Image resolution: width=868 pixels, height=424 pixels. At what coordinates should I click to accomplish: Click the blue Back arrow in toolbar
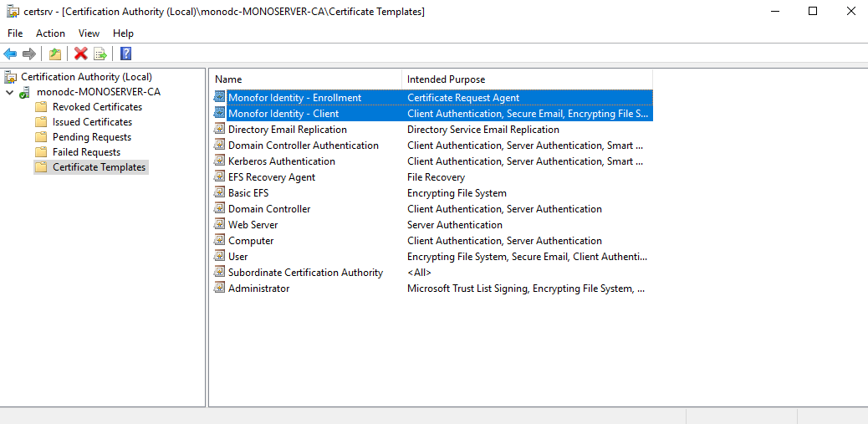[10, 54]
